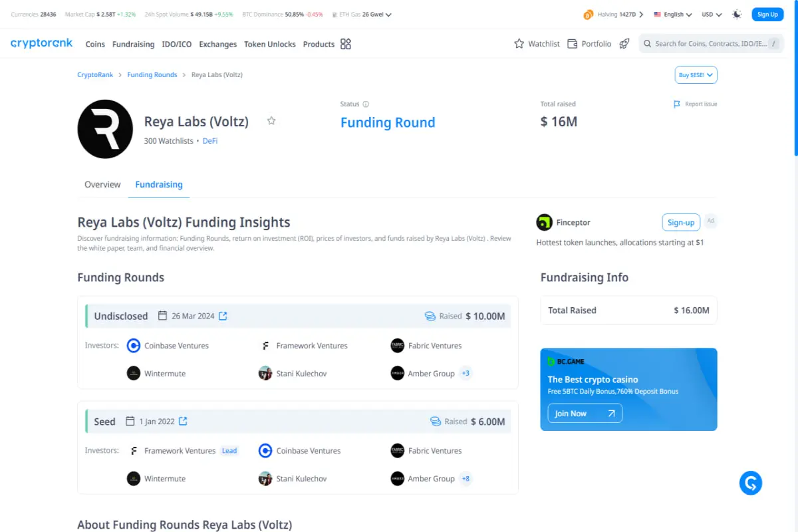Open external link for 1 Jan 2022 round
The height and width of the screenshot is (532, 798).
pos(183,421)
